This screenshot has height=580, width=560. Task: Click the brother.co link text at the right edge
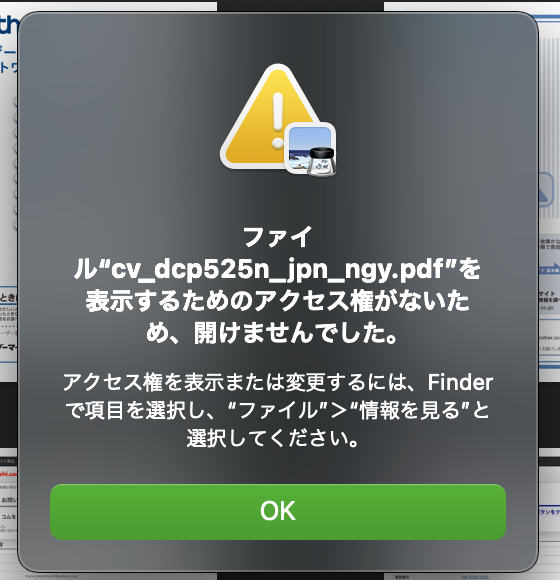pyautogui.click(x=550, y=337)
